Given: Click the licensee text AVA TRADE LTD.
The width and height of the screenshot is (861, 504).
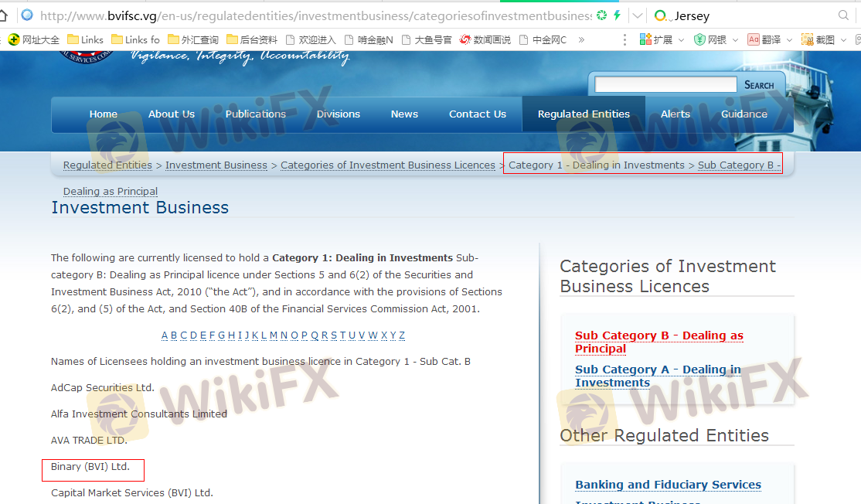Looking at the screenshot, I should (x=89, y=441).
